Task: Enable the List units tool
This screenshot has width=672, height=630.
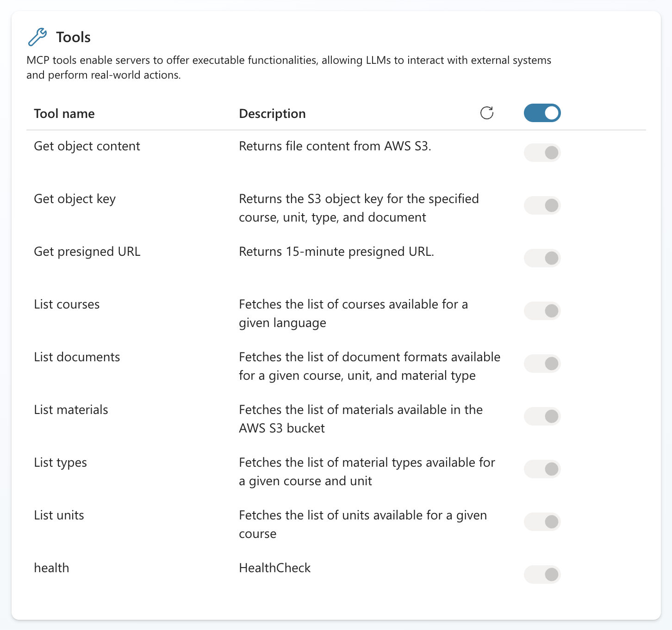Action: 542,521
